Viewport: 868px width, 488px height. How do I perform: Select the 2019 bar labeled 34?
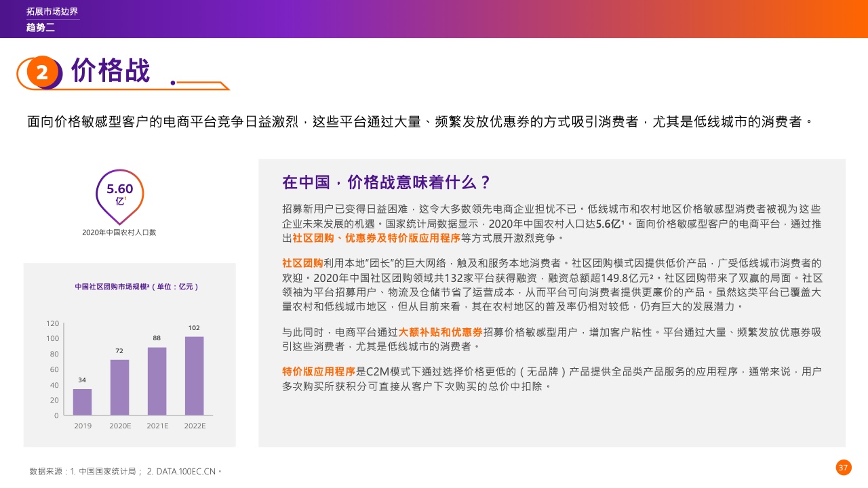coord(83,401)
